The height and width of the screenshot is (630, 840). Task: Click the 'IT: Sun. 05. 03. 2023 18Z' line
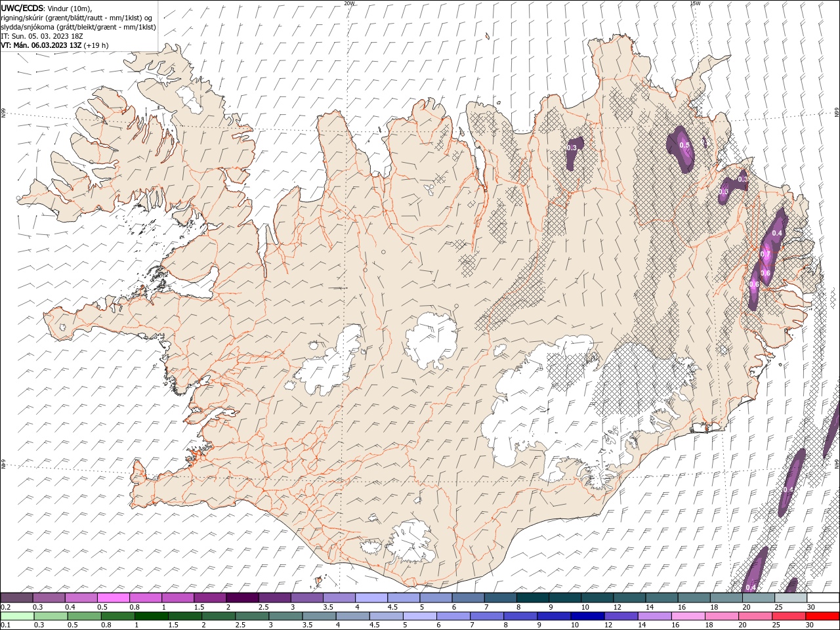[41, 36]
